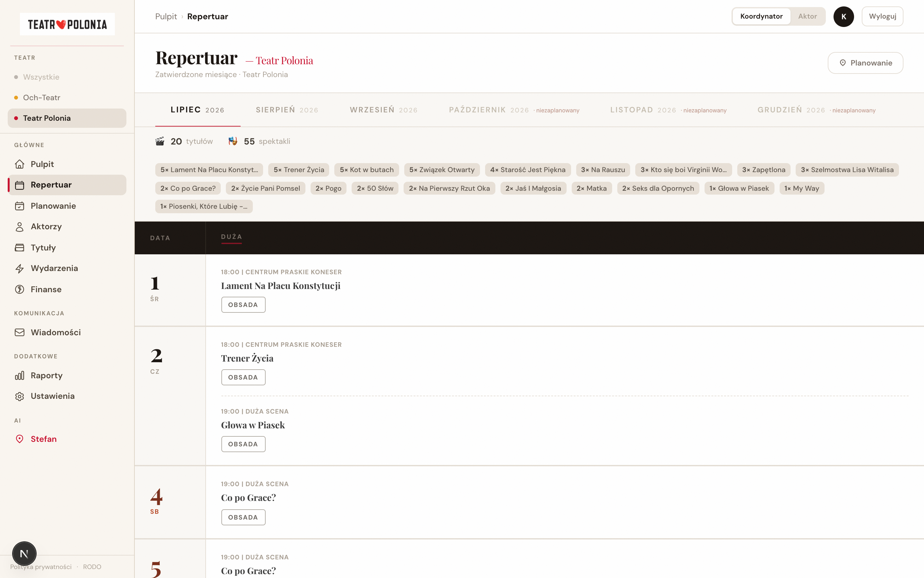Click the theater masks icon beside 55 spektakli

[233, 141]
